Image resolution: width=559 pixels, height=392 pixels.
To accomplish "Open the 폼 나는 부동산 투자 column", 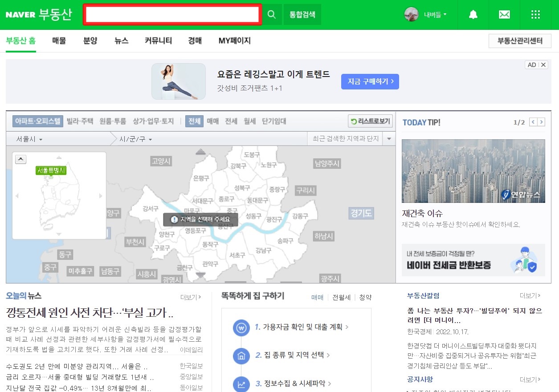I will 475,315.
